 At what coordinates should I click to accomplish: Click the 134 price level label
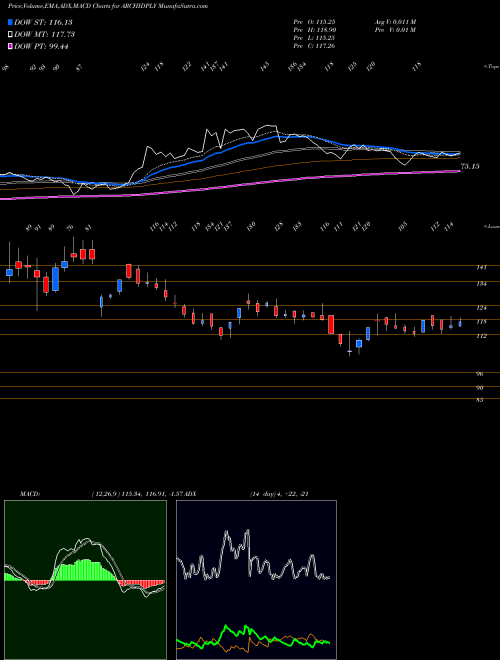coord(481,284)
